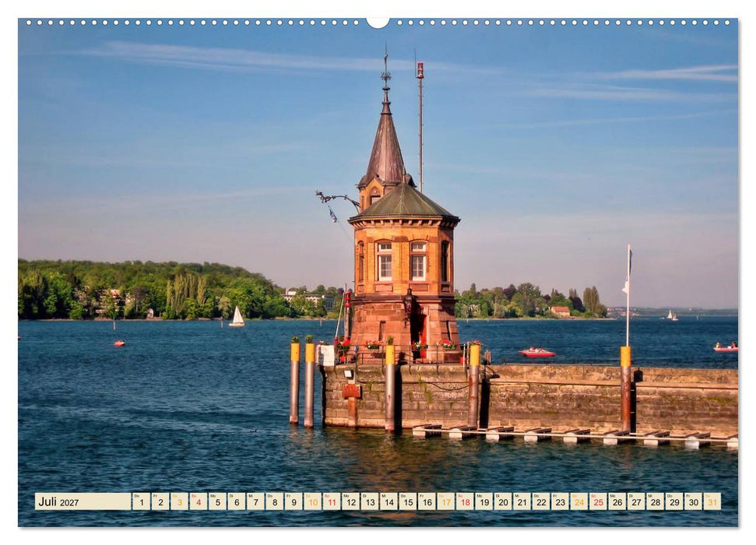756x545 pixels.
Task: Choose day 13 in the calendar strip
Action: coord(370,501)
